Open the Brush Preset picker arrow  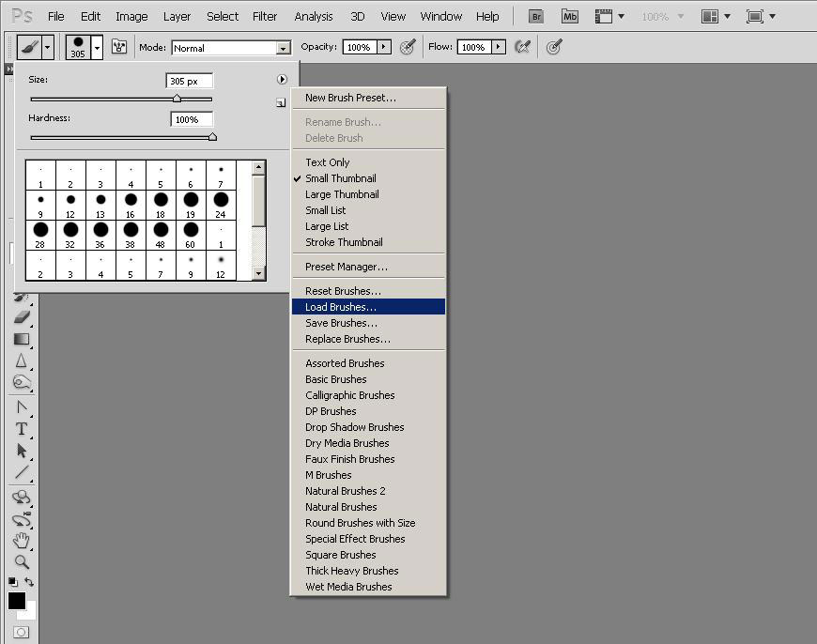[96, 47]
